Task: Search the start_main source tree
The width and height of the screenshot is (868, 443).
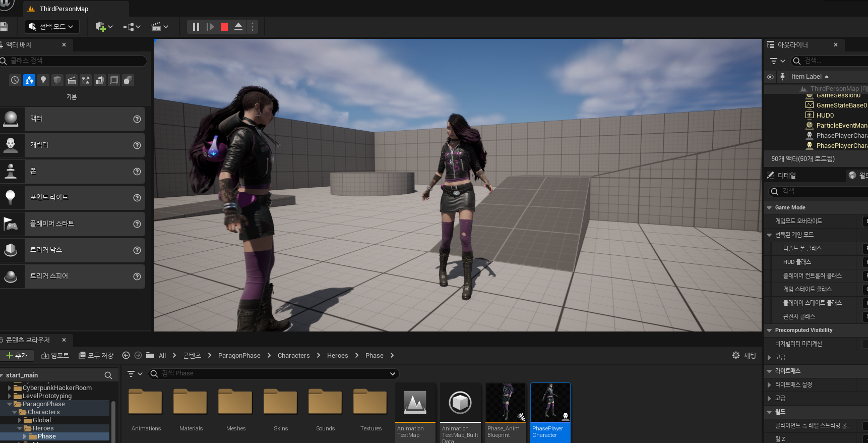Action: pyautogui.click(x=108, y=375)
